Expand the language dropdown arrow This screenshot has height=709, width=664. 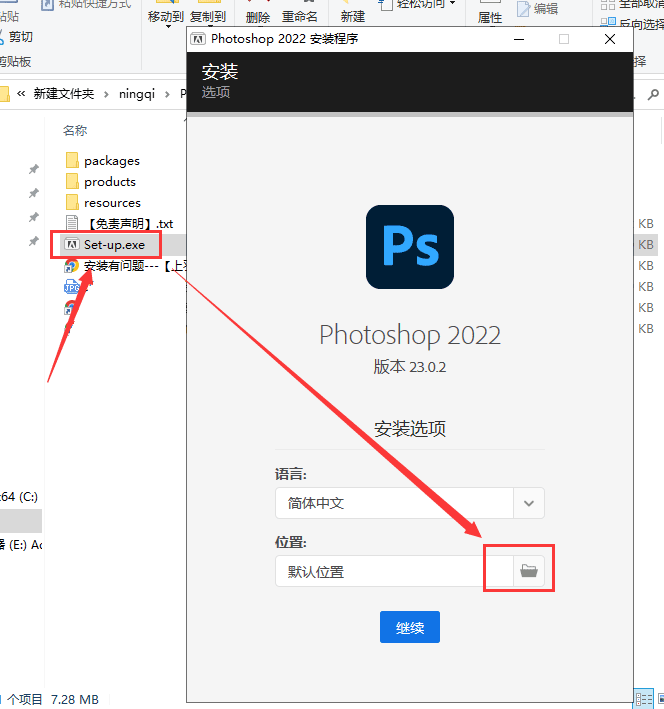pyautogui.click(x=528, y=503)
